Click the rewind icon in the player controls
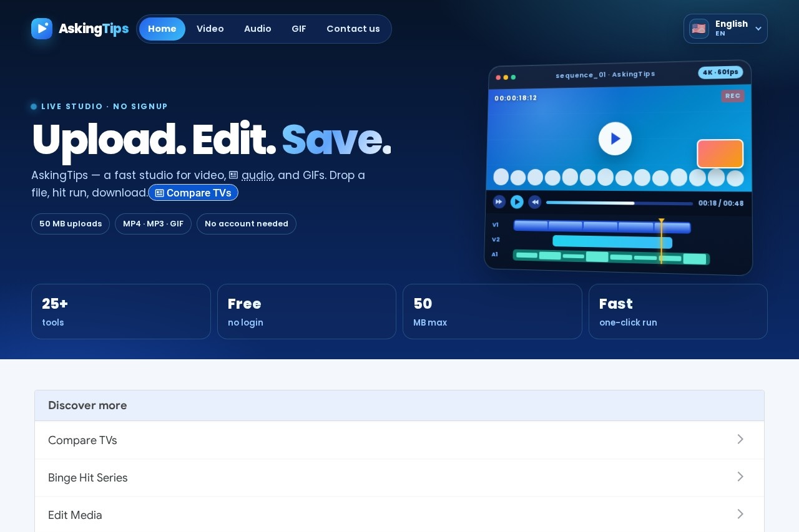The height and width of the screenshot is (532, 799). [x=535, y=202]
